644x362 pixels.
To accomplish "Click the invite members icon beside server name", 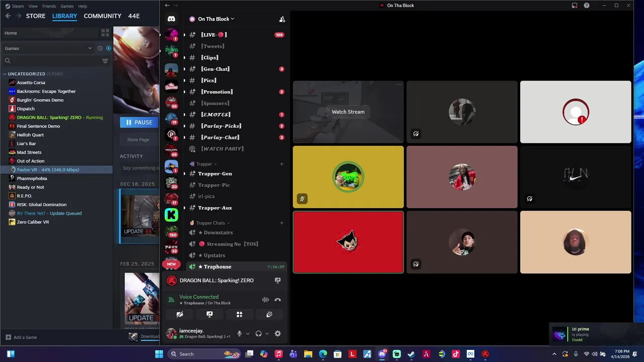I will coord(282,19).
